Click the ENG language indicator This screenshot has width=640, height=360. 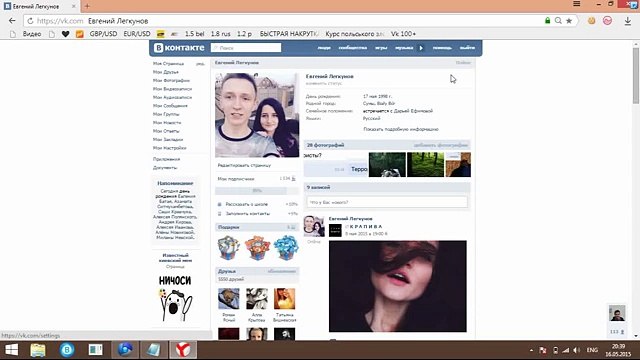(x=592, y=350)
